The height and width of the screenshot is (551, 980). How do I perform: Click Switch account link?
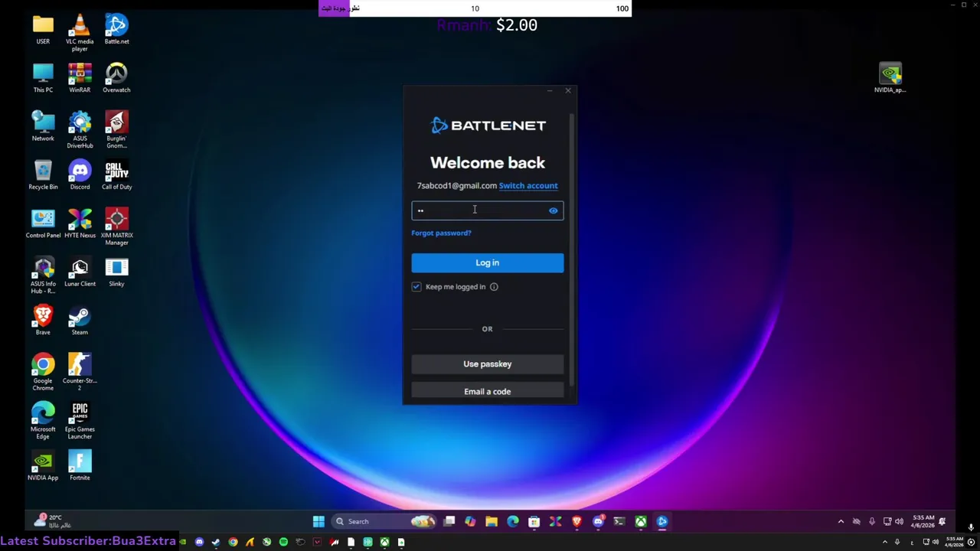528,185
